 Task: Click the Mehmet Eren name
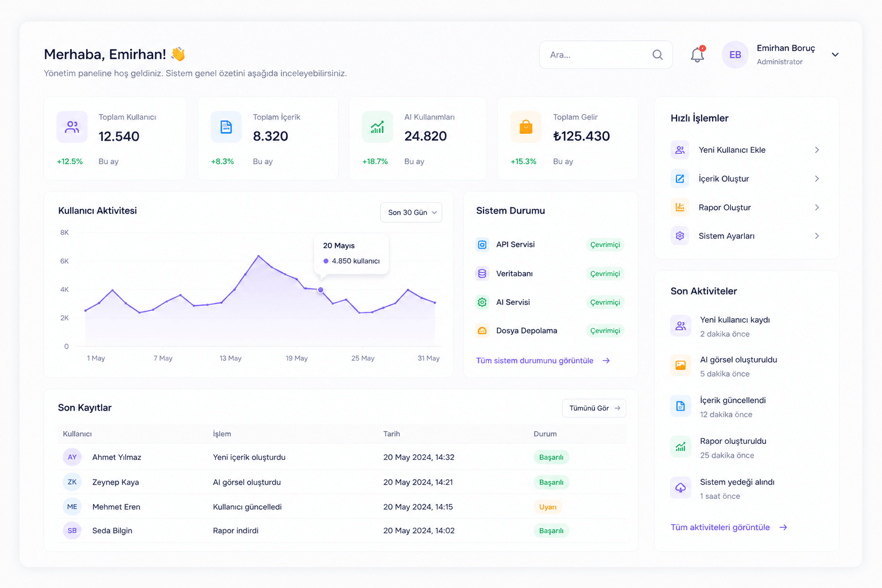(x=116, y=507)
